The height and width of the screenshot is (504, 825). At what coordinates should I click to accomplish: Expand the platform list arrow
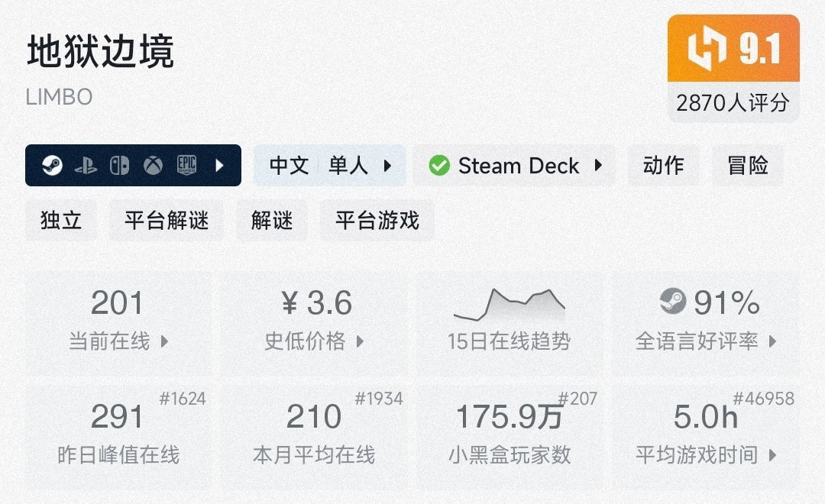[x=220, y=166]
